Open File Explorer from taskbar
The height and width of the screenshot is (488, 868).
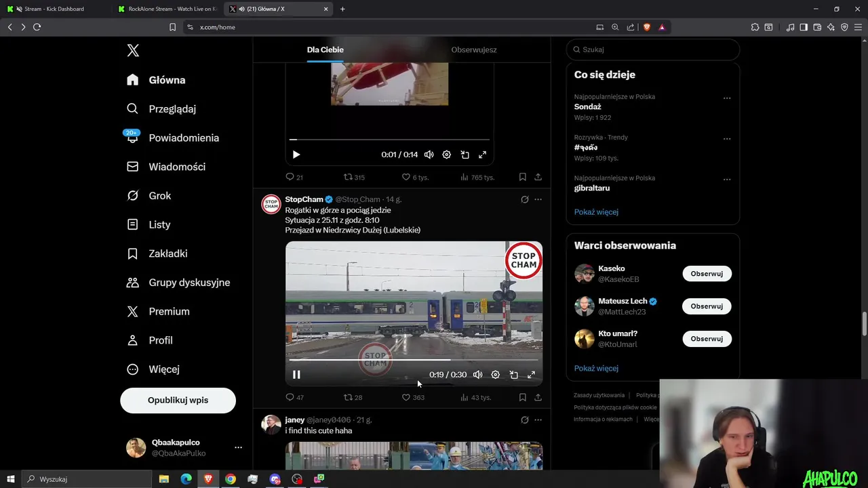point(163,479)
